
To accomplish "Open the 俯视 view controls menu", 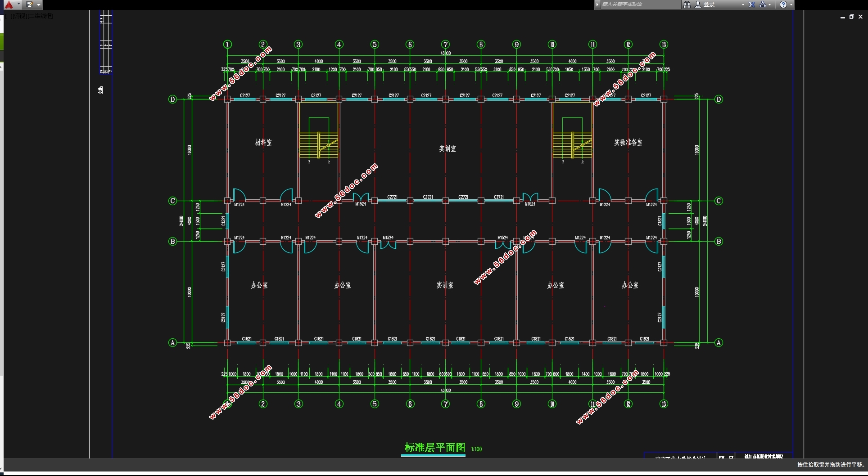I will coord(20,16).
